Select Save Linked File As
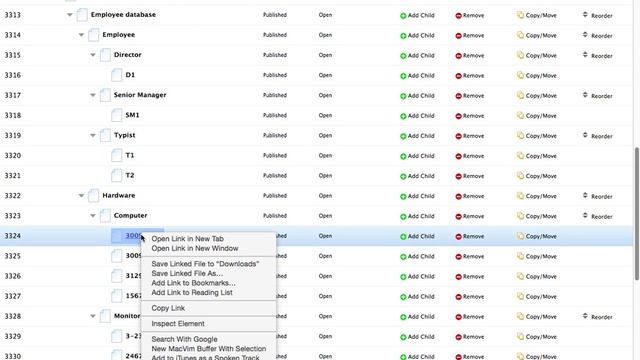The height and width of the screenshot is (360, 640). [187, 273]
